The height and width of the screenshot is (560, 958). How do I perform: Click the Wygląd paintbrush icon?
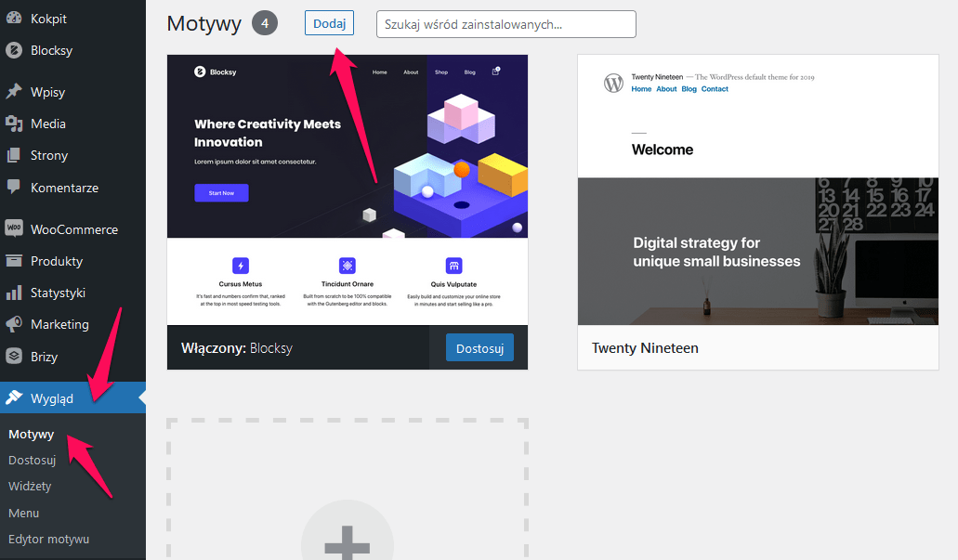[14, 397]
